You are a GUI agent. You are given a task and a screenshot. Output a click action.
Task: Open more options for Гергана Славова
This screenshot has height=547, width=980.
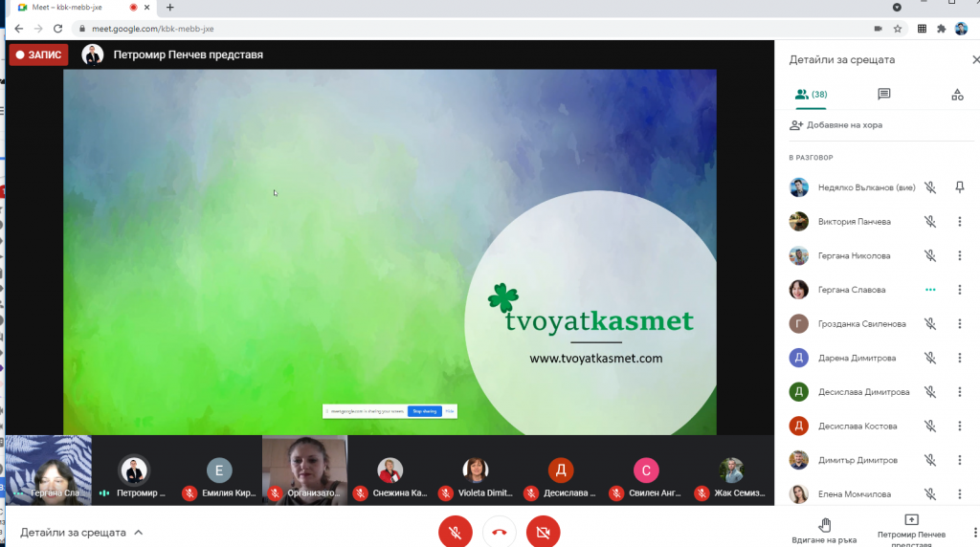pyautogui.click(x=959, y=290)
